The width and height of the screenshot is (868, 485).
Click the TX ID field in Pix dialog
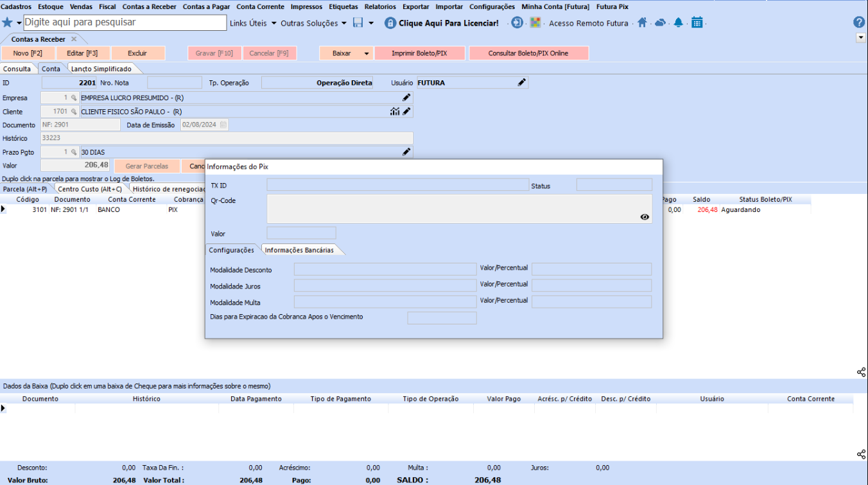tap(397, 185)
